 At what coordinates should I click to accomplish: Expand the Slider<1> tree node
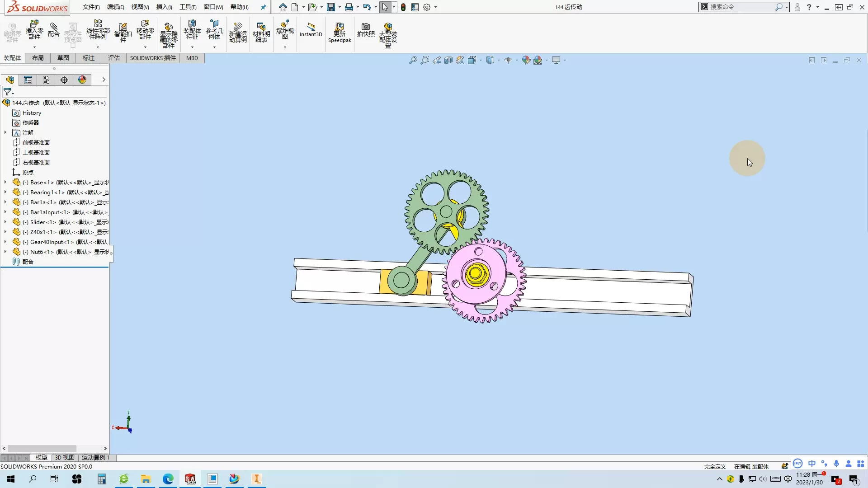tap(5, 222)
